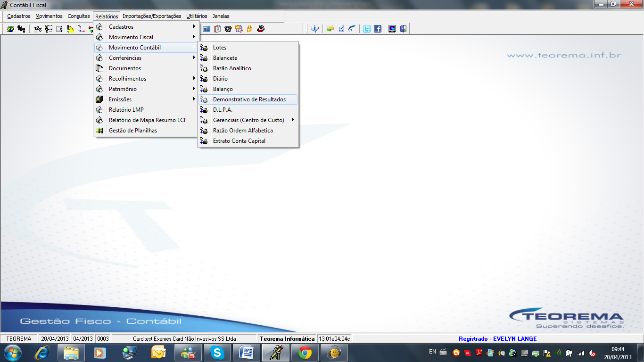Click the 04/2013 period field in status bar
The height and width of the screenshot is (362, 644).
[x=83, y=338]
